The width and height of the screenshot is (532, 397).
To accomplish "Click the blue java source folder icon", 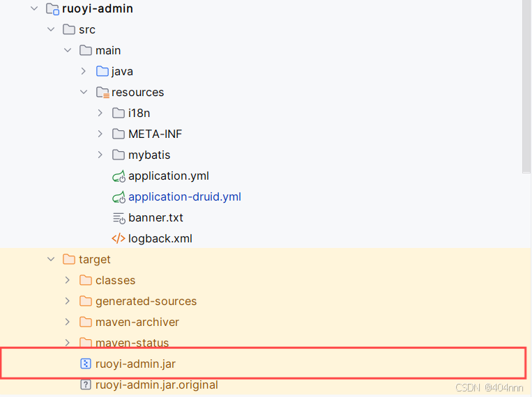I will 102,71.
